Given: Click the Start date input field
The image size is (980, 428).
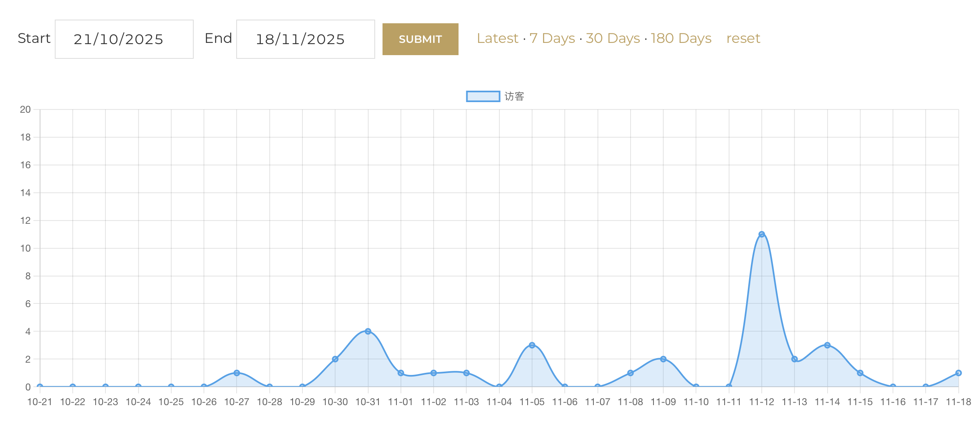Looking at the screenshot, I should click(124, 39).
